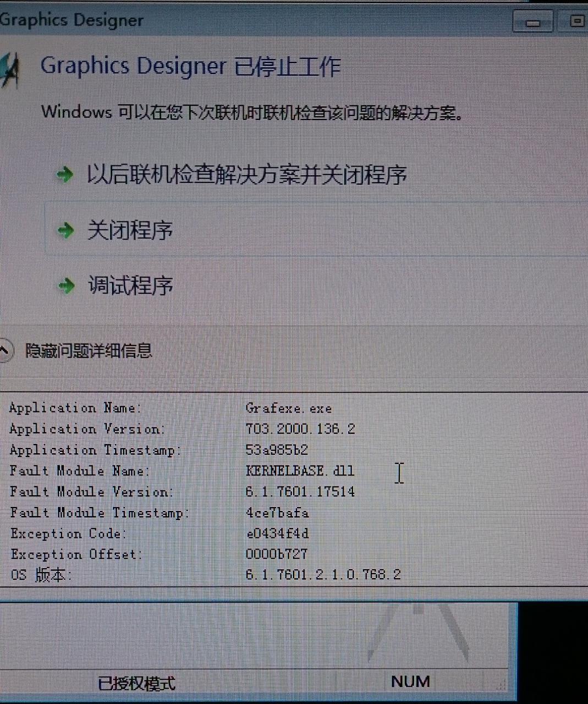Minimize the Graphics Designer crash dialog
Screen dimensions: 588x704
pyautogui.click(x=532, y=22)
